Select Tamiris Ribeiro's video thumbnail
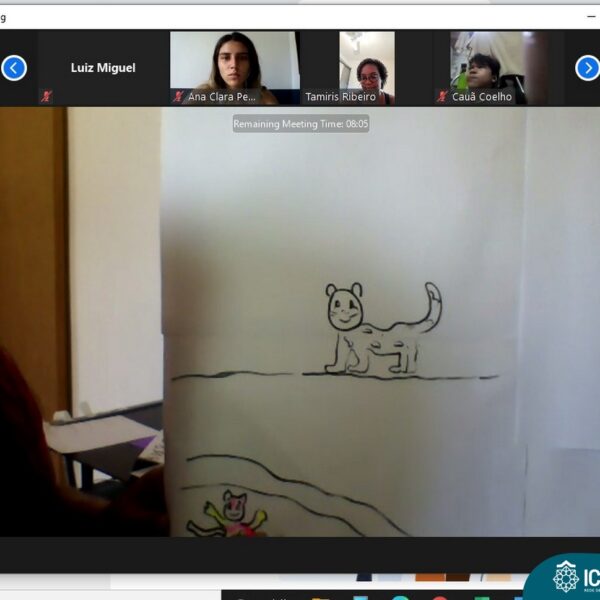The height and width of the screenshot is (600, 600). (x=366, y=60)
